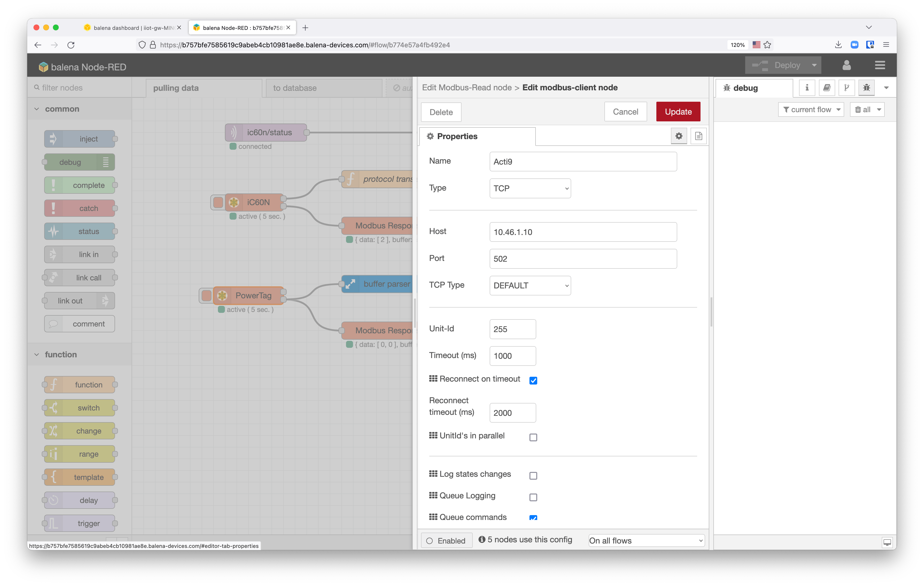Click the user profile icon
Screen dimensions: 924x586
847,65
